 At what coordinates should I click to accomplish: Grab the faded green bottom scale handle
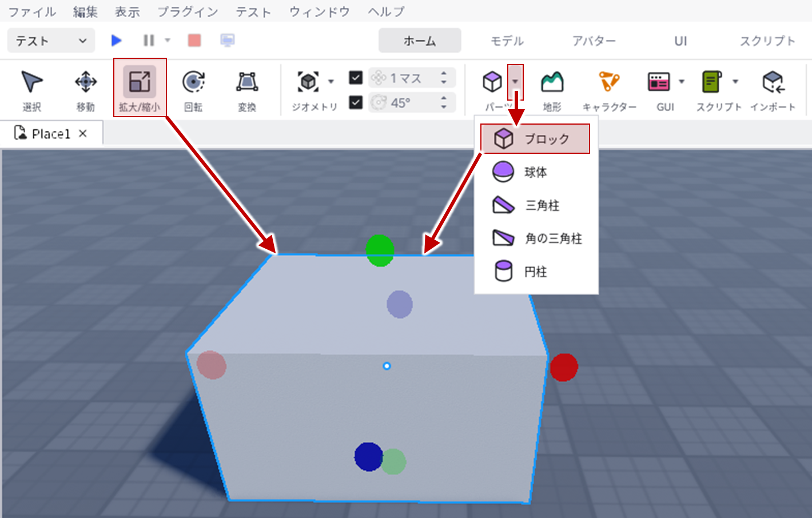[394, 461]
